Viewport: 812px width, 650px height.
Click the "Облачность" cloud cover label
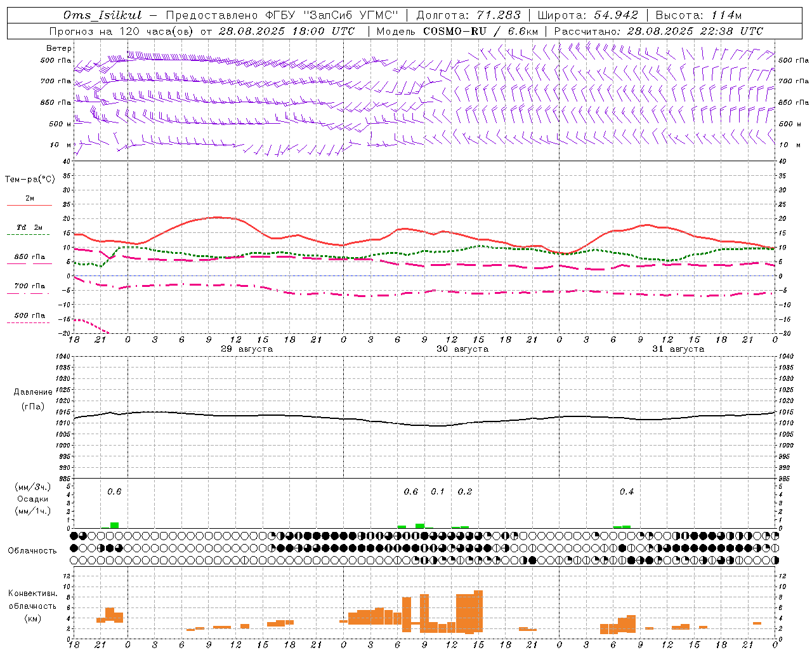point(32,551)
